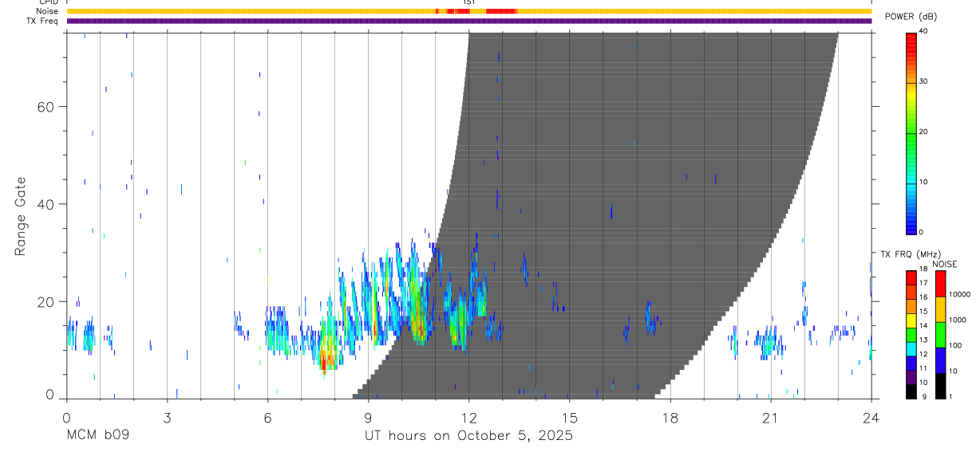Click UT hours axis tick label 3
This screenshot has height=452, width=980.
pyautogui.click(x=167, y=417)
